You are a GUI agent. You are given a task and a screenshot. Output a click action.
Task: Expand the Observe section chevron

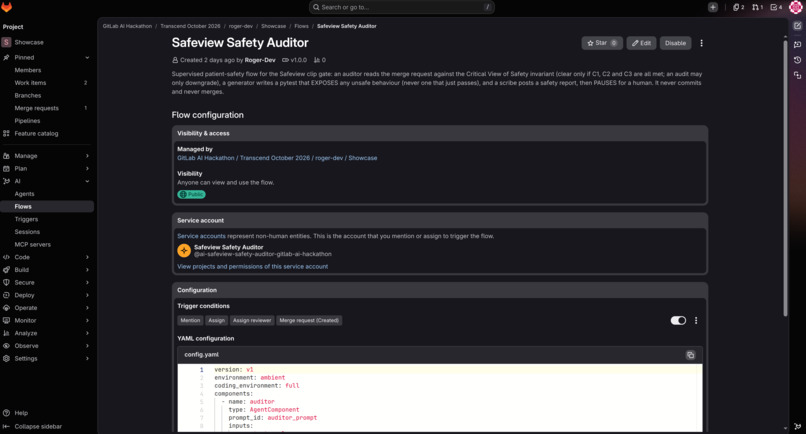click(87, 346)
